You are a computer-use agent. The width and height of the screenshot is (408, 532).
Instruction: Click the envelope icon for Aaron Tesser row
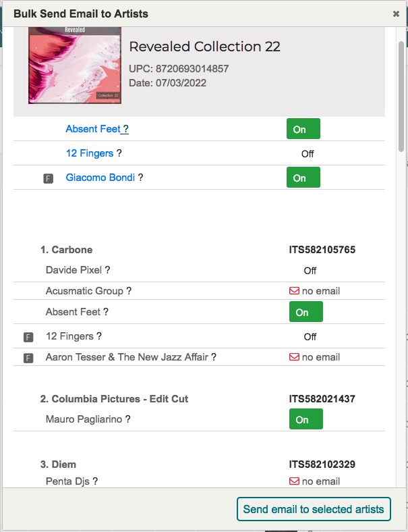click(294, 357)
